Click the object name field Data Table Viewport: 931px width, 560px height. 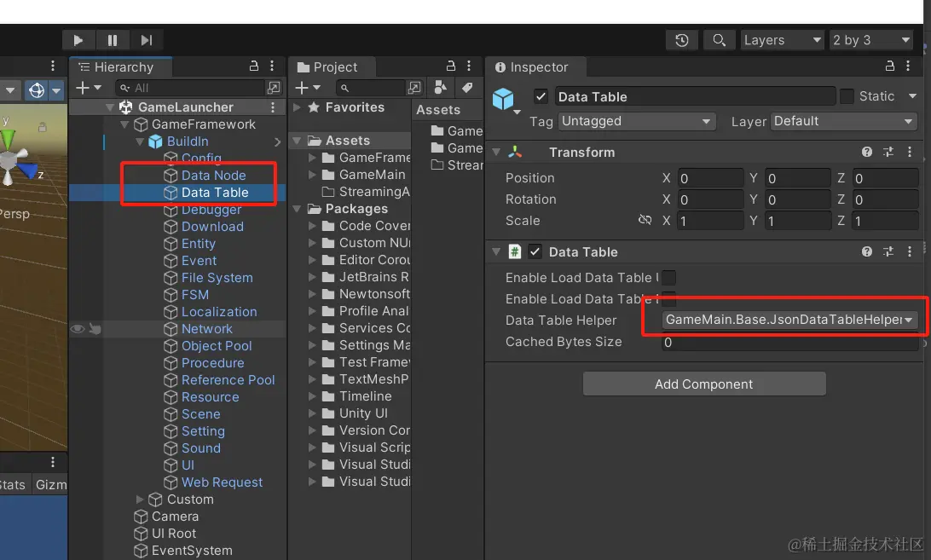click(x=695, y=97)
